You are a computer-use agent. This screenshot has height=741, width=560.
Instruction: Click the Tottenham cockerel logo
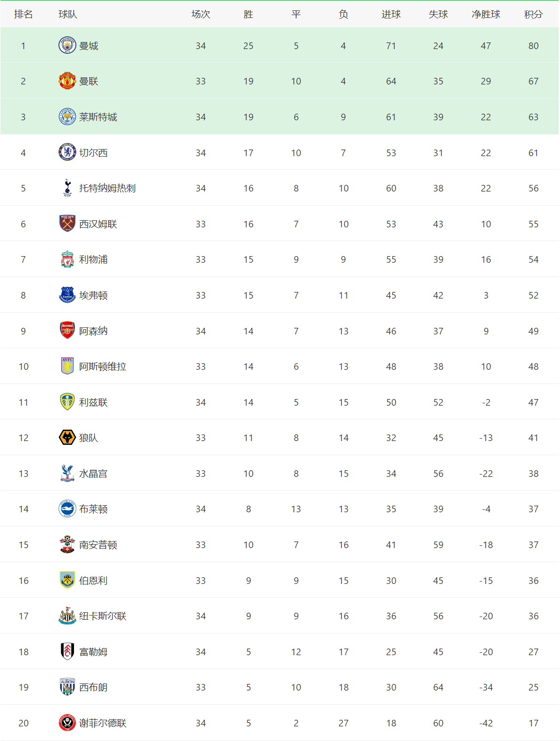67,188
